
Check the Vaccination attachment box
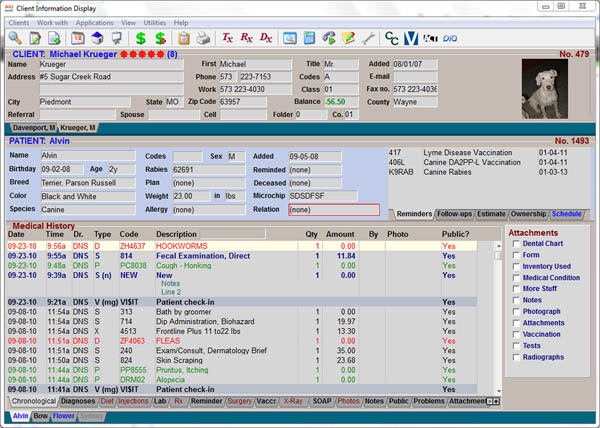pos(516,334)
